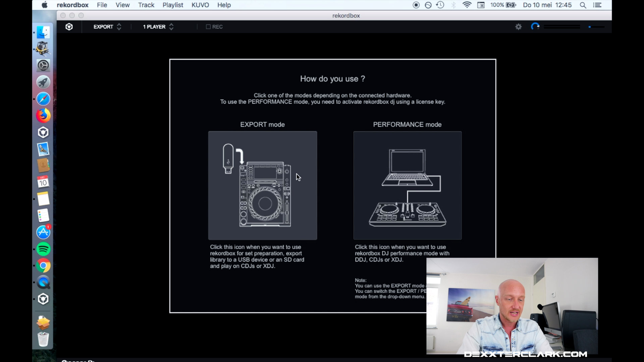Choose the EXPORT mode USB-to-CDJ image
644x362 pixels.
(262, 185)
